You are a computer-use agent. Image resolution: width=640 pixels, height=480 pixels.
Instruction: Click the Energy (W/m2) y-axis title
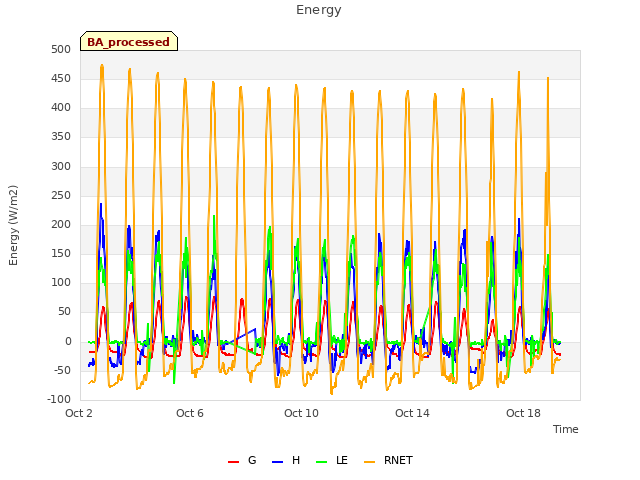13,225
